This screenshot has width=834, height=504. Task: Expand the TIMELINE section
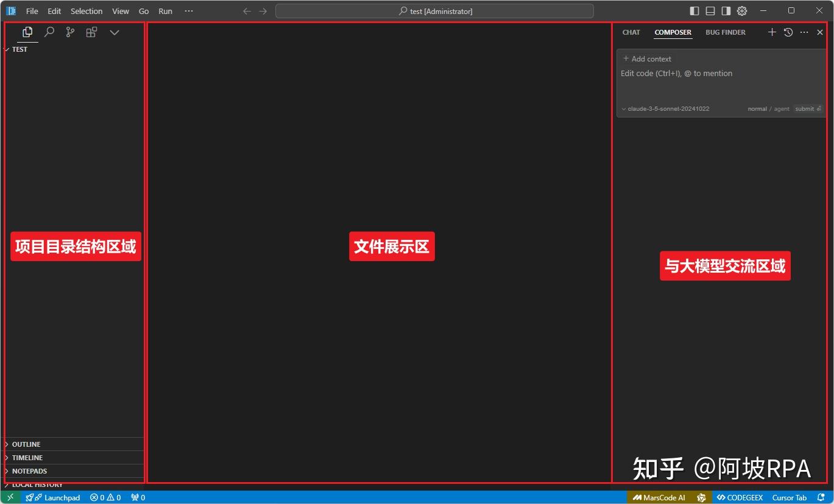[x=25, y=457]
